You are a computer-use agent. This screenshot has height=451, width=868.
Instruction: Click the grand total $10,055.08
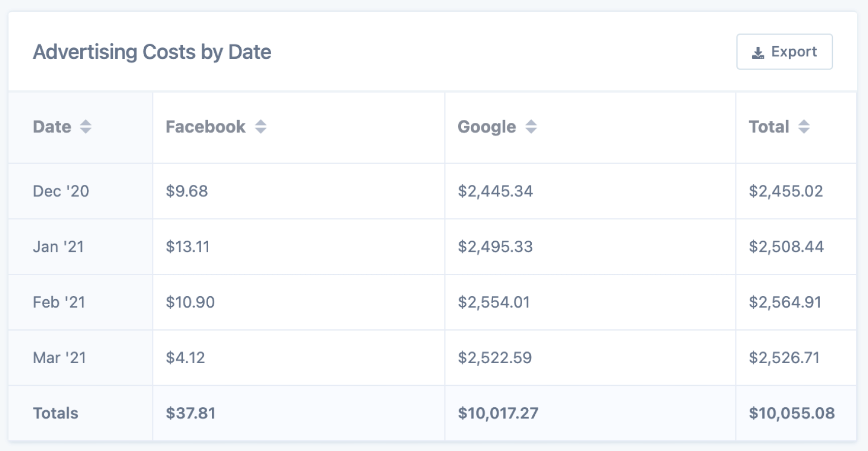tap(792, 413)
